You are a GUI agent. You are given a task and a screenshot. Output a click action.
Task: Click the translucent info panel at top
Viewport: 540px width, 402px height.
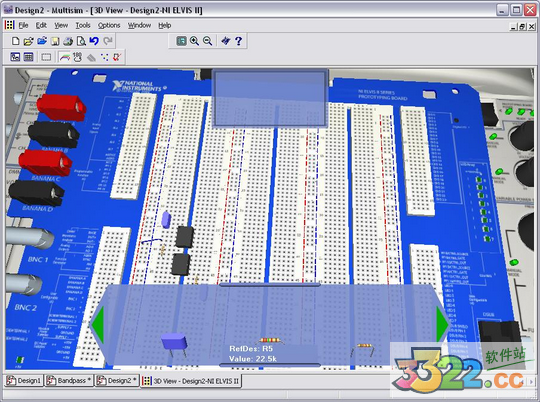[270, 98]
